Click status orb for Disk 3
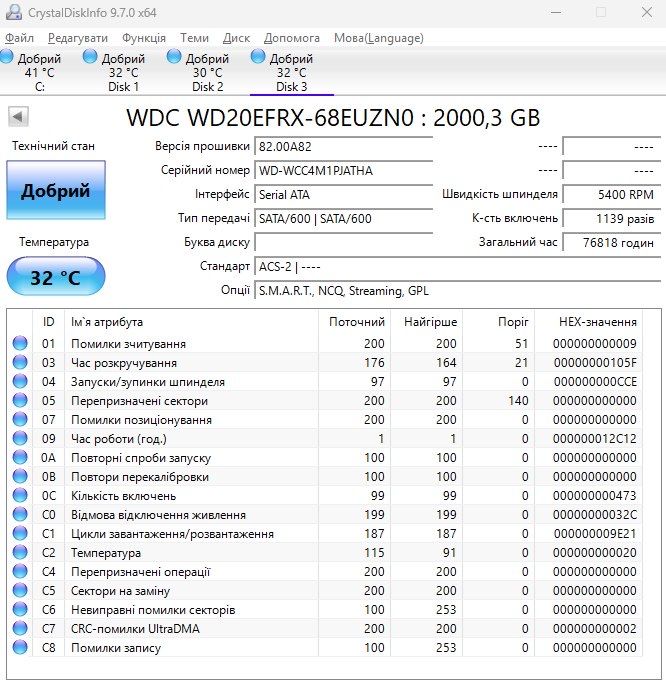 [x=258, y=56]
